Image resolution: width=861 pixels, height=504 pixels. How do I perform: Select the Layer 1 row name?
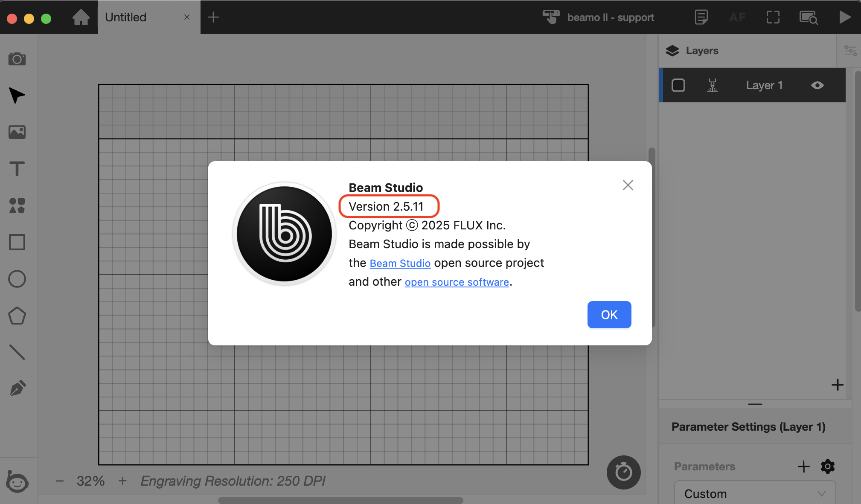coord(764,85)
